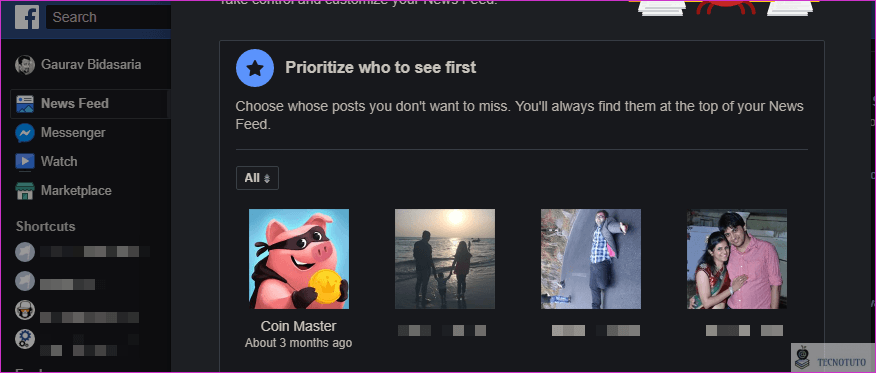Image resolution: width=876 pixels, height=373 pixels.
Task: Open Marketplace storefront icon
Action: (25, 191)
